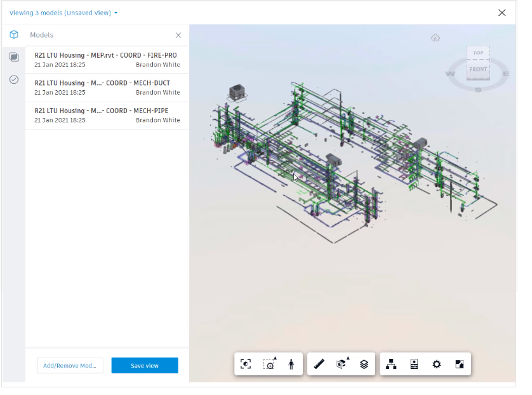Open the Viewing 3 models dropdown

tap(63, 12)
